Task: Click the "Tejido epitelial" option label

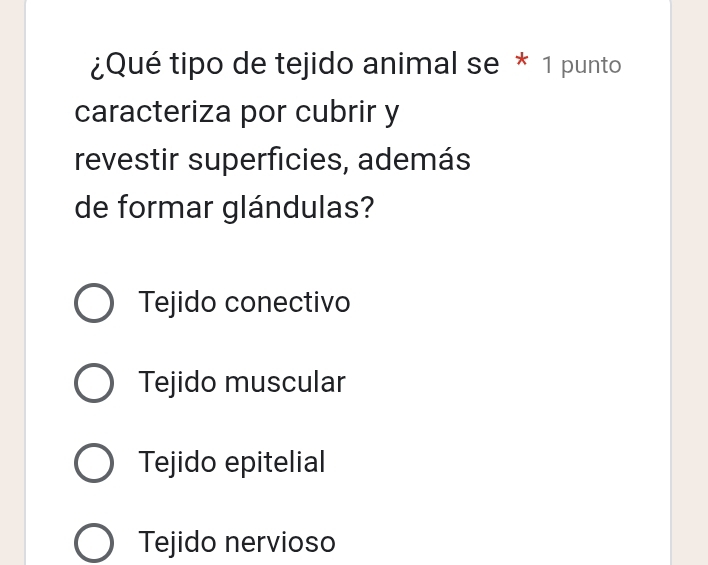Action: pyautogui.click(x=233, y=462)
